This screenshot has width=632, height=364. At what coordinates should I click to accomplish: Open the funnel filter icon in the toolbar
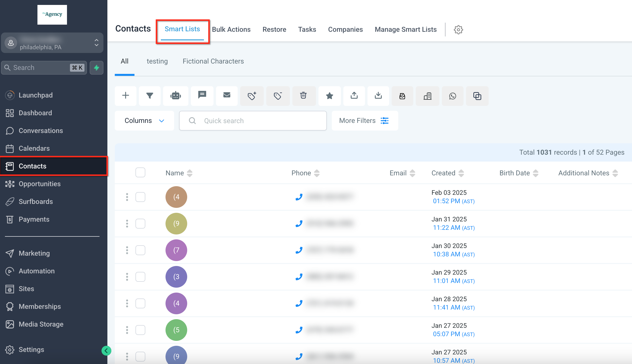(150, 96)
